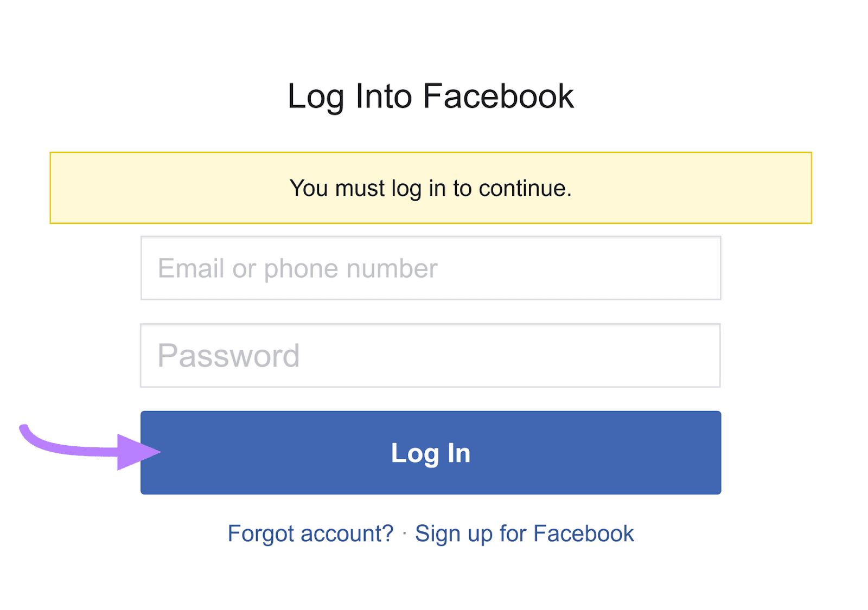Click the Log Into Facebook heading
This screenshot has height=610, width=868.
[x=431, y=96]
